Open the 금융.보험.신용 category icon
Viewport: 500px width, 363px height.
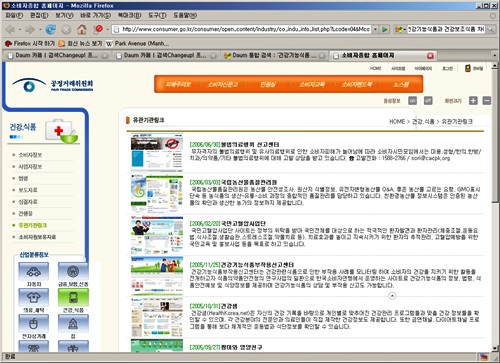(x=73, y=271)
